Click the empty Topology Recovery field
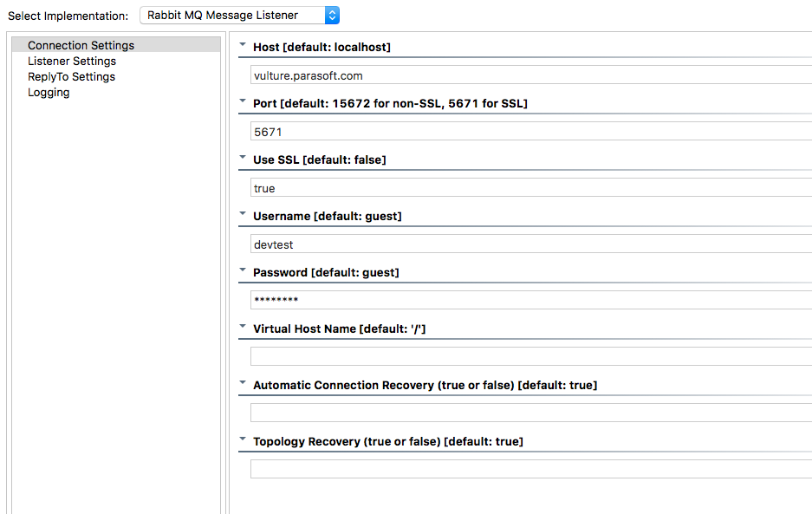Image resolution: width=812 pixels, height=514 pixels. click(x=531, y=469)
